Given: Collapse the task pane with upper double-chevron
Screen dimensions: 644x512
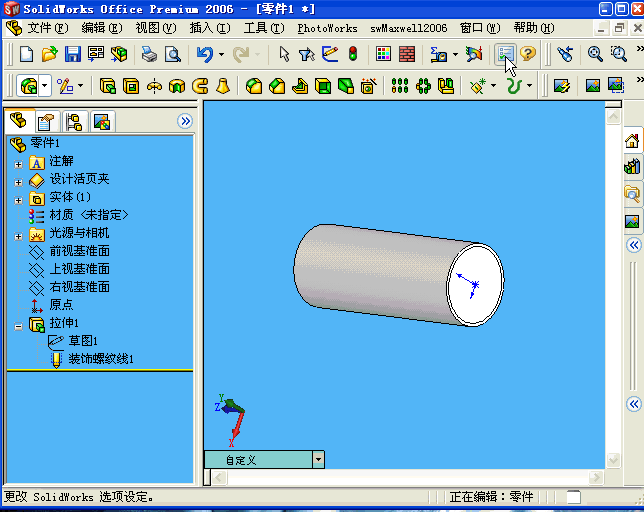Looking at the screenshot, I should point(634,246).
